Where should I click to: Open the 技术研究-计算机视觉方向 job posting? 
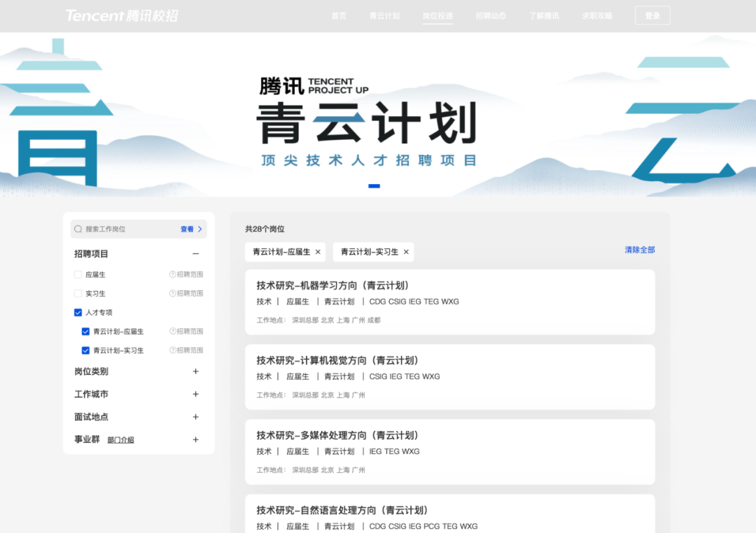[x=450, y=377]
